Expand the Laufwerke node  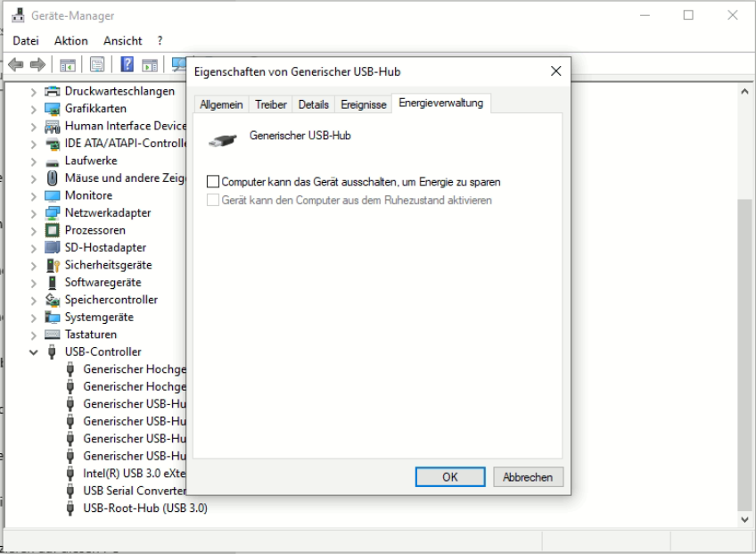tap(33, 161)
